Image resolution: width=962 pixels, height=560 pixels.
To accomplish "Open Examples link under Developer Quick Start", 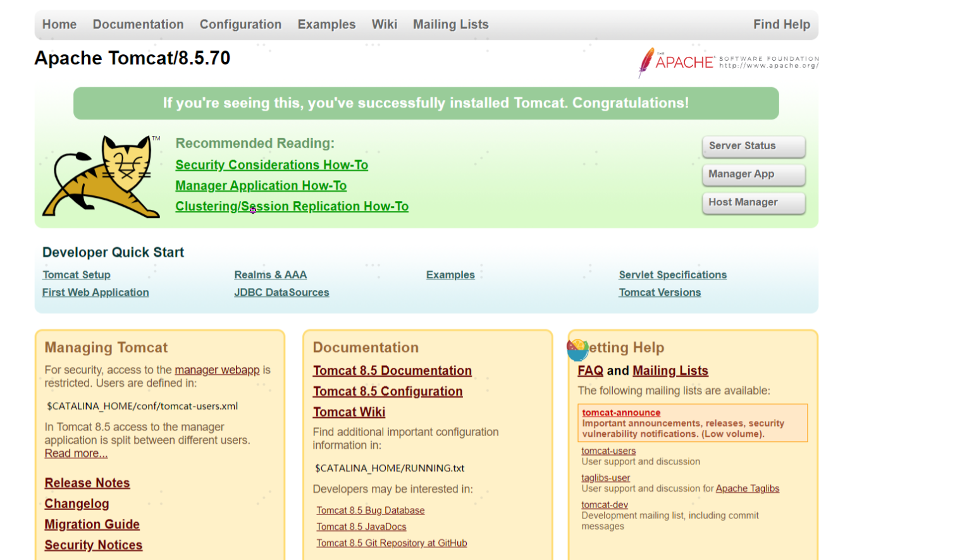I will pyautogui.click(x=450, y=275).
